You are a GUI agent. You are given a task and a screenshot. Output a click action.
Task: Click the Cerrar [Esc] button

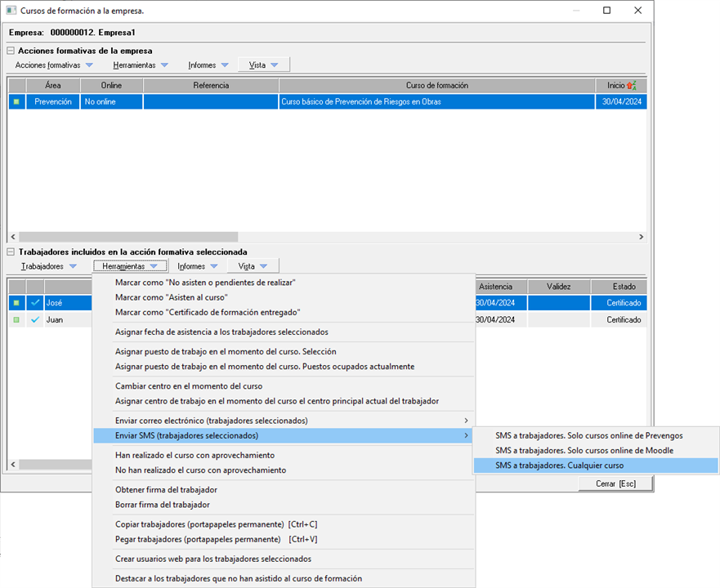pyautogui.click(x=615, y=483)
